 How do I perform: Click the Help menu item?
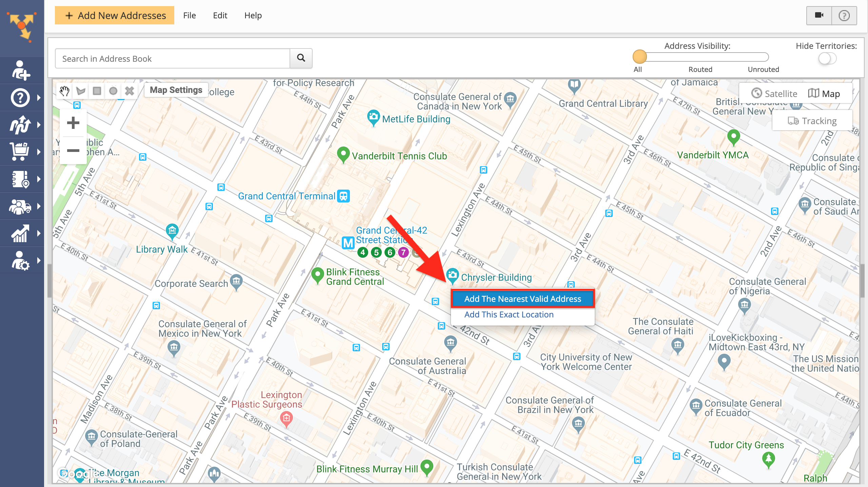(x=253, y=15)
